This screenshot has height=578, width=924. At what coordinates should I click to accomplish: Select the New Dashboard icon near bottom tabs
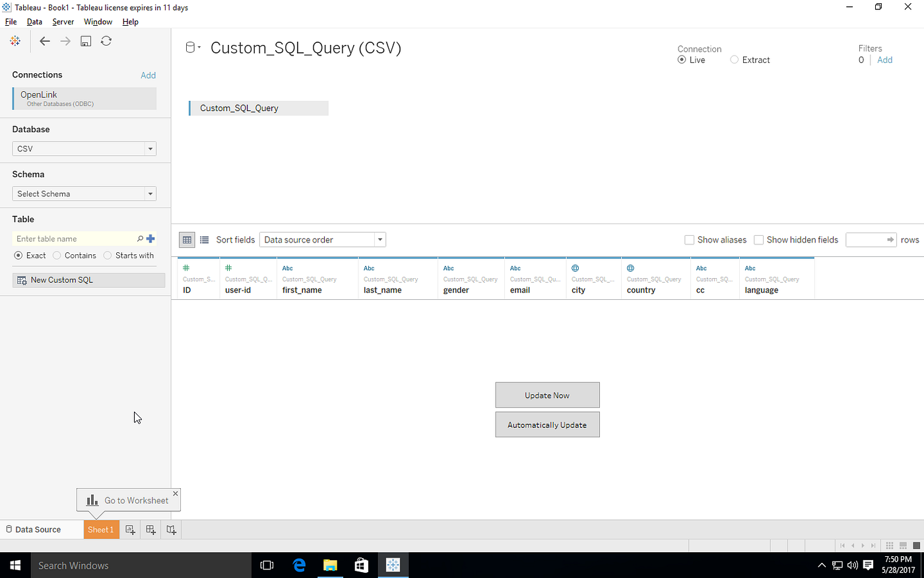coord(150,529)
